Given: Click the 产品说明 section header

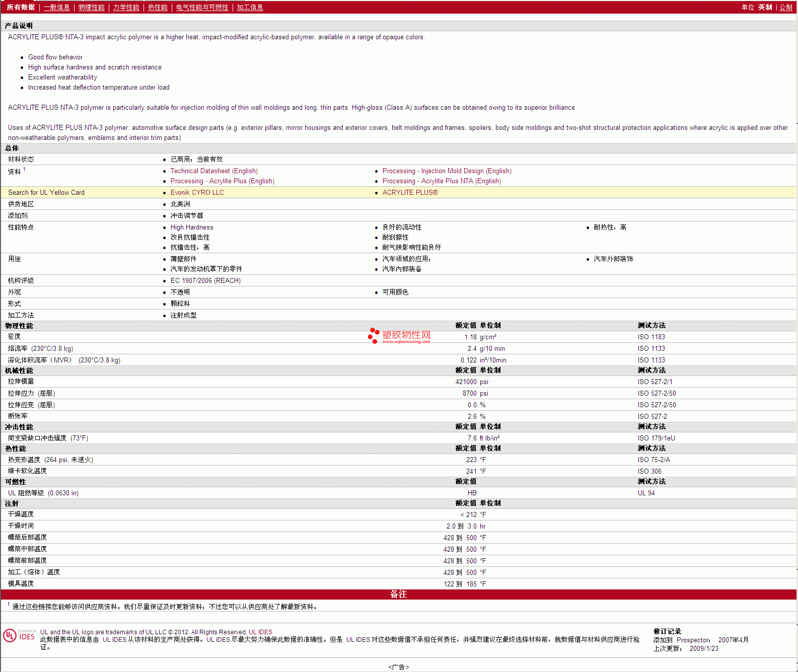Looking at the screenshot, I should (19, 26).
